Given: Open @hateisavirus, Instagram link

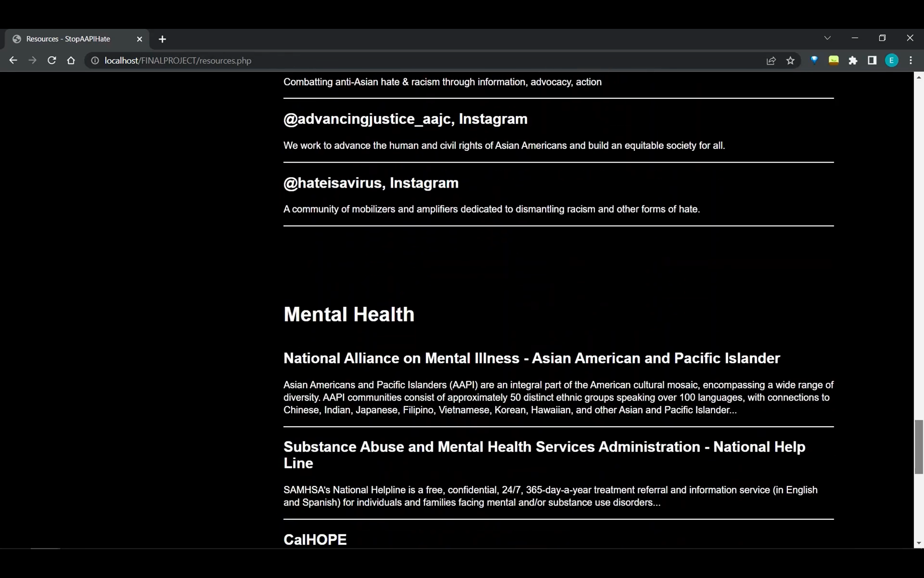Looking at the screenshot, I should click(371, 183).
